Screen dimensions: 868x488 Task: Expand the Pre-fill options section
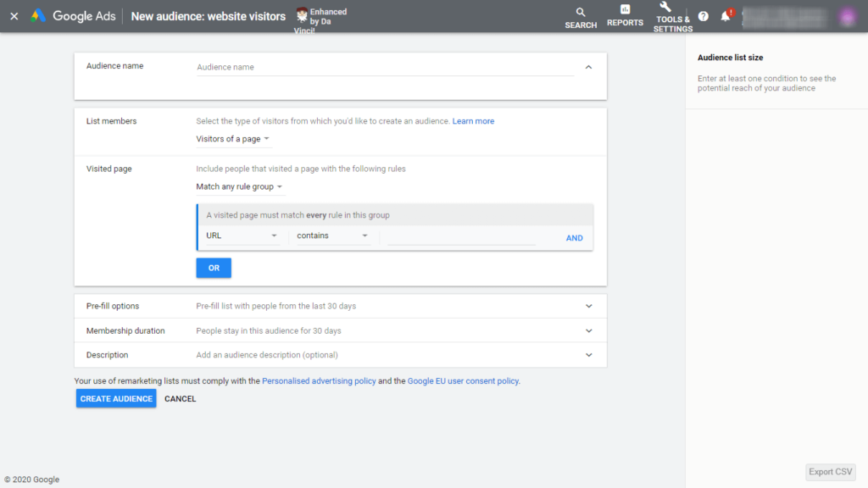click(x=588, y=306)
